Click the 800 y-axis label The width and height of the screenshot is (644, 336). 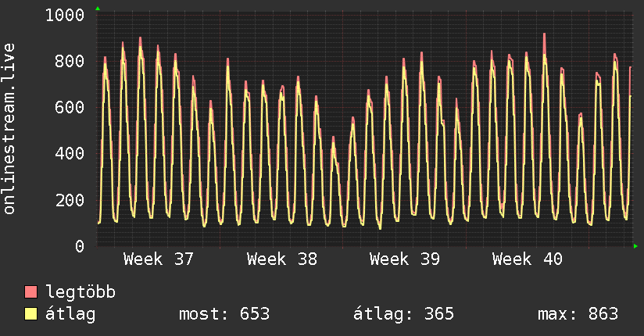[70, 61]
